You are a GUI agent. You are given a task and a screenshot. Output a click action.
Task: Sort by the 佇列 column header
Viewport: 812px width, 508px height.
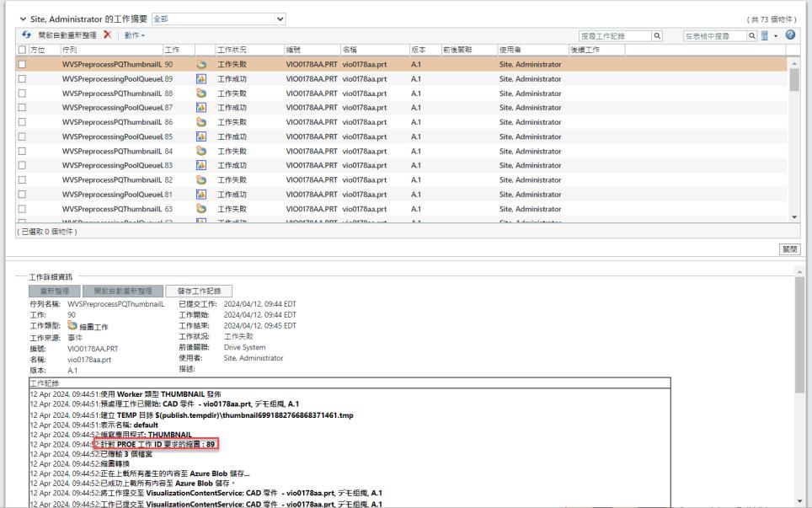pyautogui.click(x=111, y=50)
